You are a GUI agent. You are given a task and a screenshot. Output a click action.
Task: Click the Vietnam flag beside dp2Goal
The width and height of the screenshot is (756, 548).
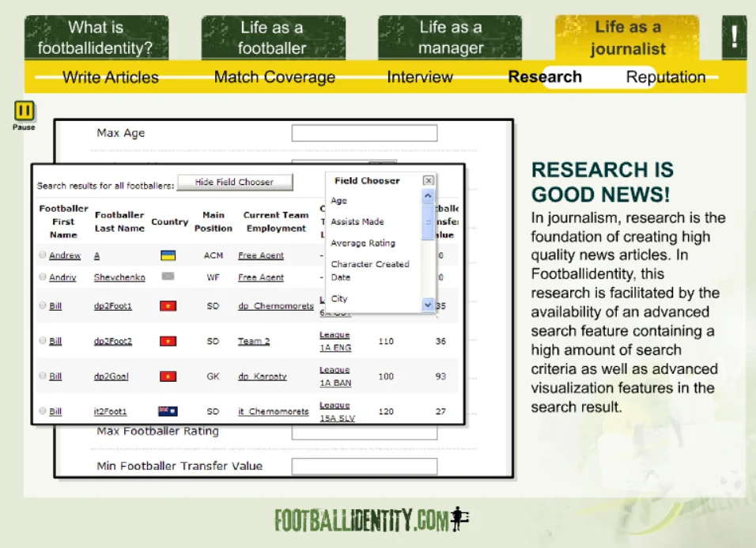click(x=168, y=376)
